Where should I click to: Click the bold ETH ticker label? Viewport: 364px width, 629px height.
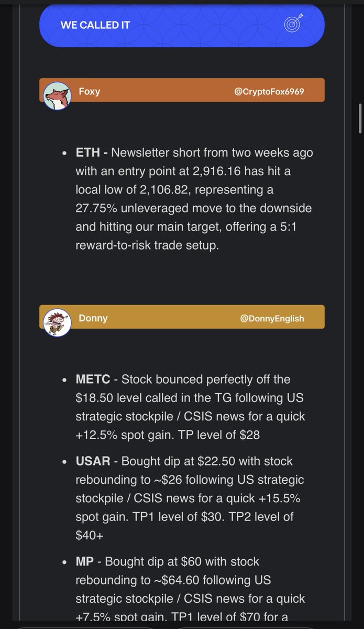(x=88, y=153)
